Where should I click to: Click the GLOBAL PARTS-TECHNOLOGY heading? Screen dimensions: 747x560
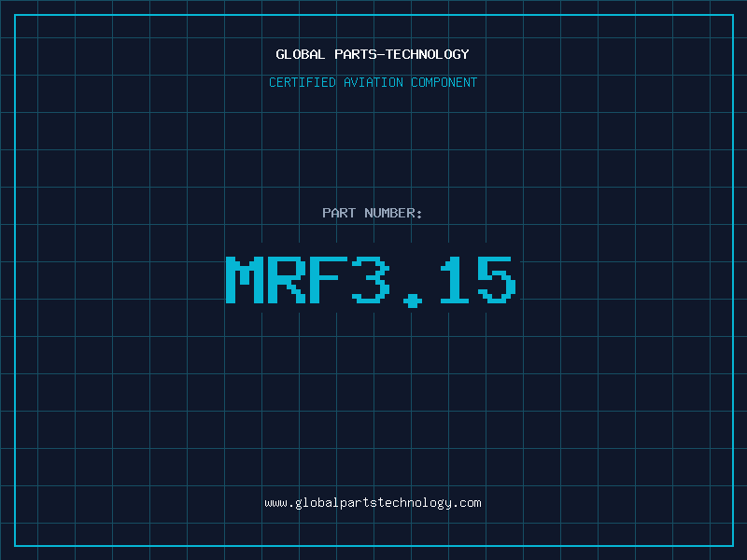coord(373,54)
